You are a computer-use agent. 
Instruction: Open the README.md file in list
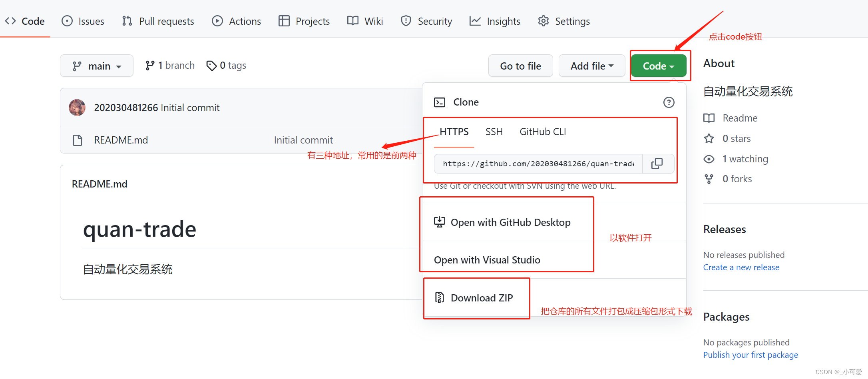pos(121,140)
